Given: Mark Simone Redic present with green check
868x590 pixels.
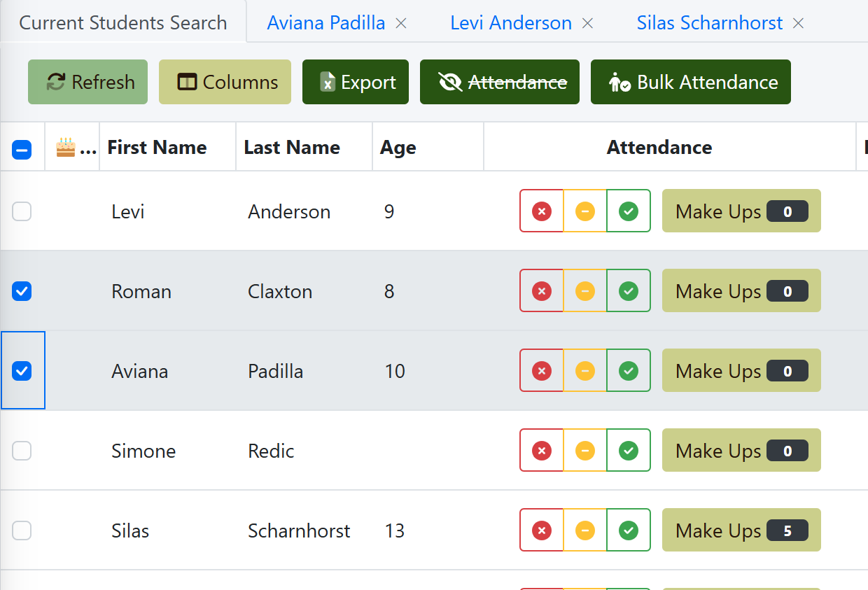Looking at the screenshot, I should click(x=628, y=450).
